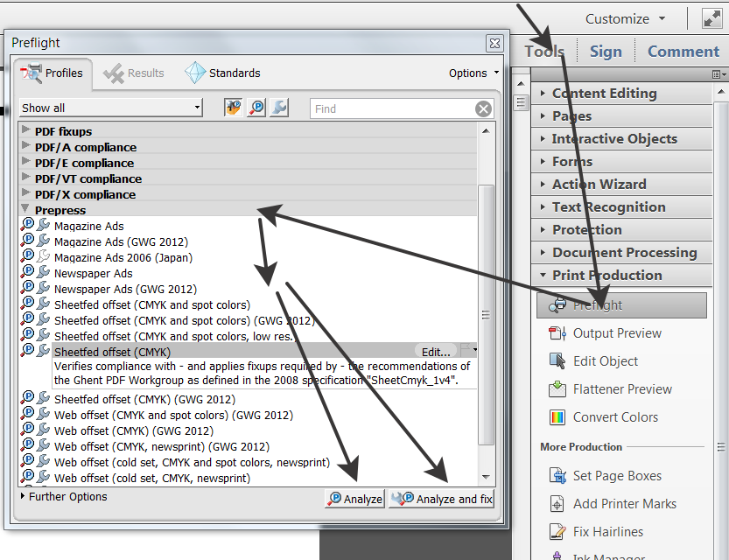Viewport: 729px width, 560px height.
Task: Click wrench icon beside Magazine Ads 2006 (Japan)
Action: [x=43, y=256]
